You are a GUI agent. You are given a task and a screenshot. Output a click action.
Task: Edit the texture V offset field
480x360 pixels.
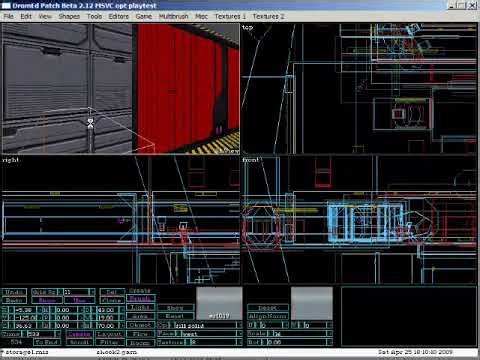[x=315, y=325]
